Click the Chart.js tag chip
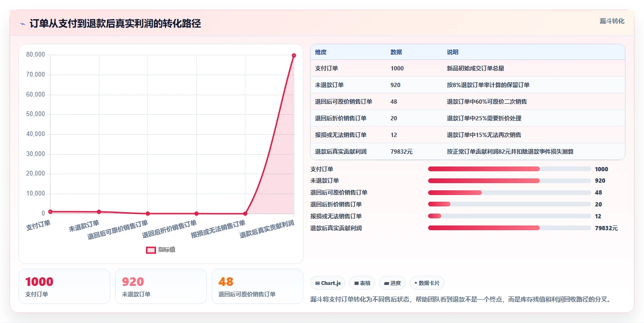The image size is (644, 323). click(x=328, y=283)
